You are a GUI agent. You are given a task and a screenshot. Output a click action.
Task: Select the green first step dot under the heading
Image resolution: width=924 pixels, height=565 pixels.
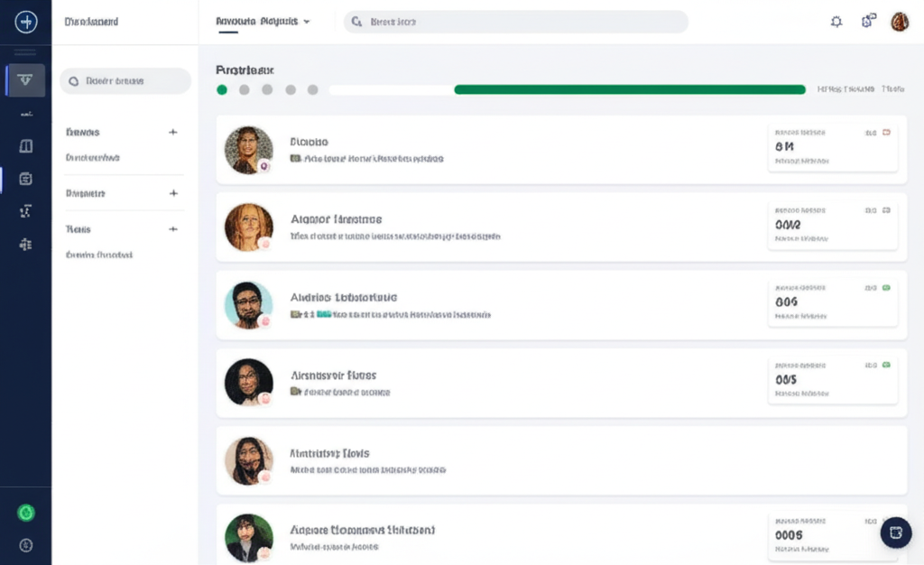point(222,89)
